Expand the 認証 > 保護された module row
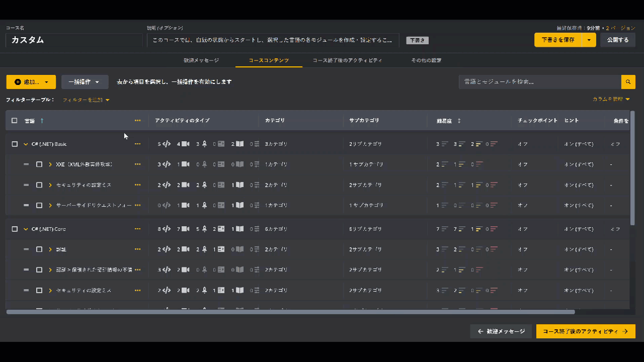 pyautogui.click(x=50, y=270)
